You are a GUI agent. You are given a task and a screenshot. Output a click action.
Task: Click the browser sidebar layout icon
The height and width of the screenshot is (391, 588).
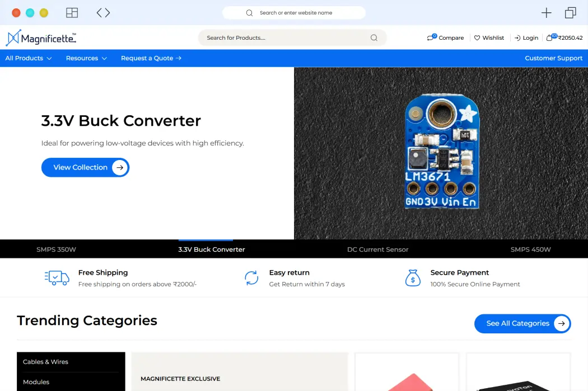coord(72,13)
